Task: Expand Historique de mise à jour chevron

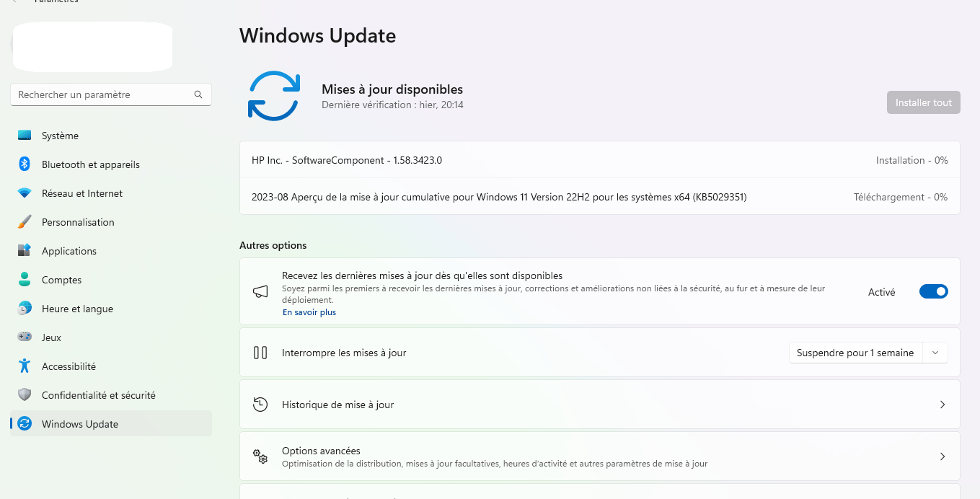Action: pos(943,405)
